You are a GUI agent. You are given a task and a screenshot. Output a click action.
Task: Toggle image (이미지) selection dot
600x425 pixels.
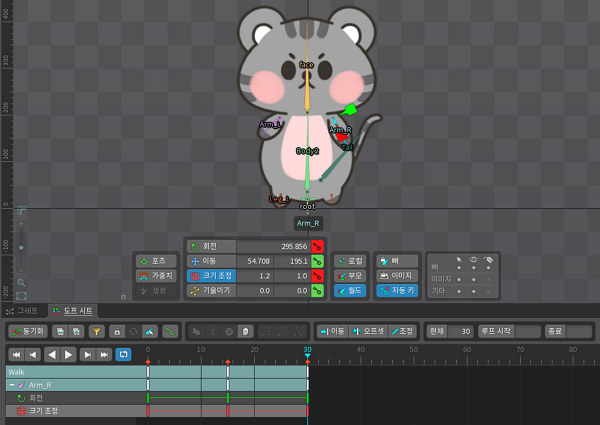click(x=459, y=279)
